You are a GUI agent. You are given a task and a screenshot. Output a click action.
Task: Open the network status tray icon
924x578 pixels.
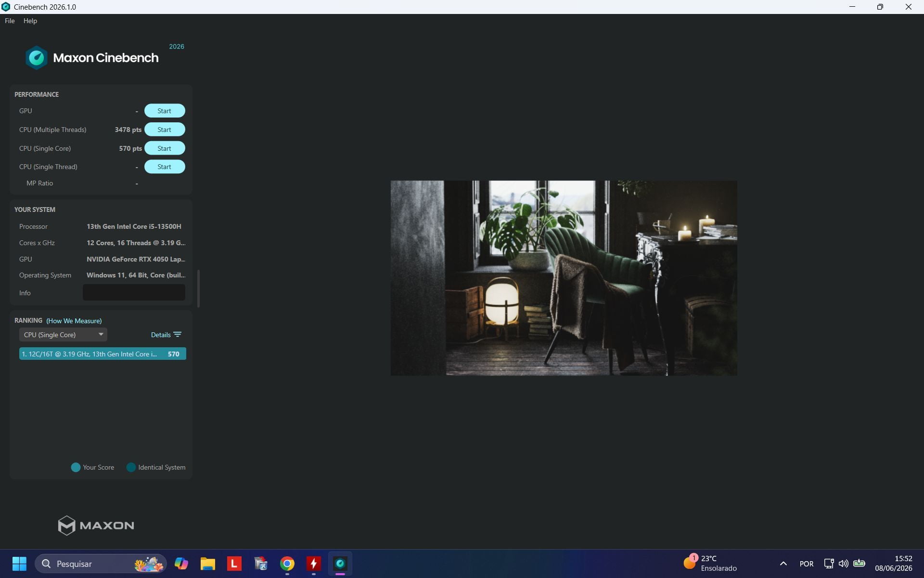(x=829, y=564)
